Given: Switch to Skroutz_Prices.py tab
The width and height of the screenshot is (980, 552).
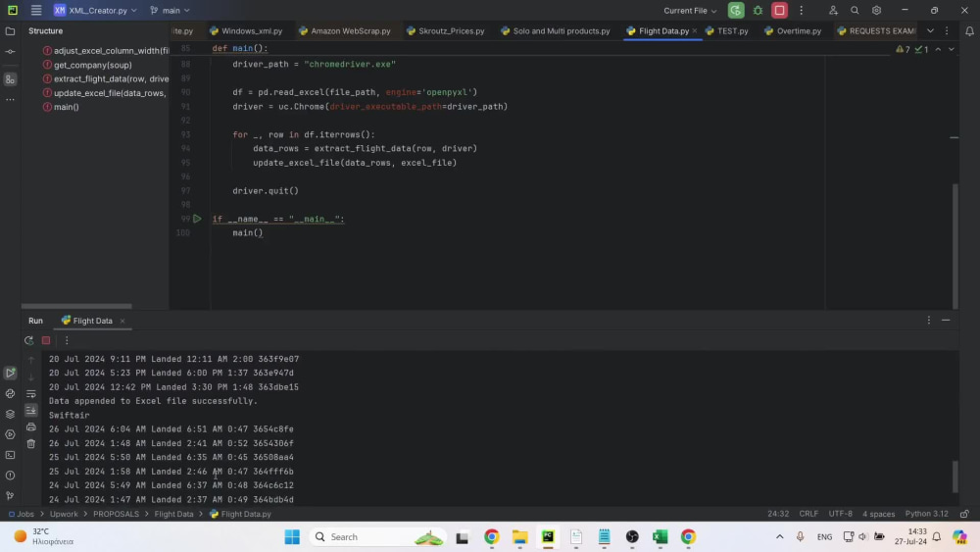Looking at the screenshot, I should (x=446, y=31).
